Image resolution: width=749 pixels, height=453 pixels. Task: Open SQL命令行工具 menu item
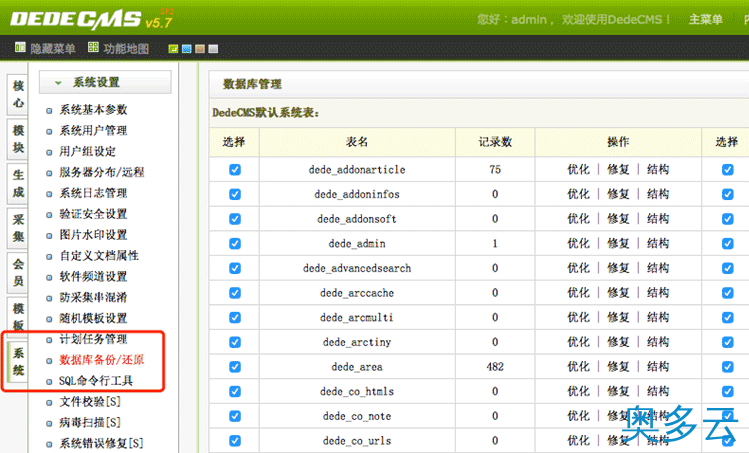(96, 381)
